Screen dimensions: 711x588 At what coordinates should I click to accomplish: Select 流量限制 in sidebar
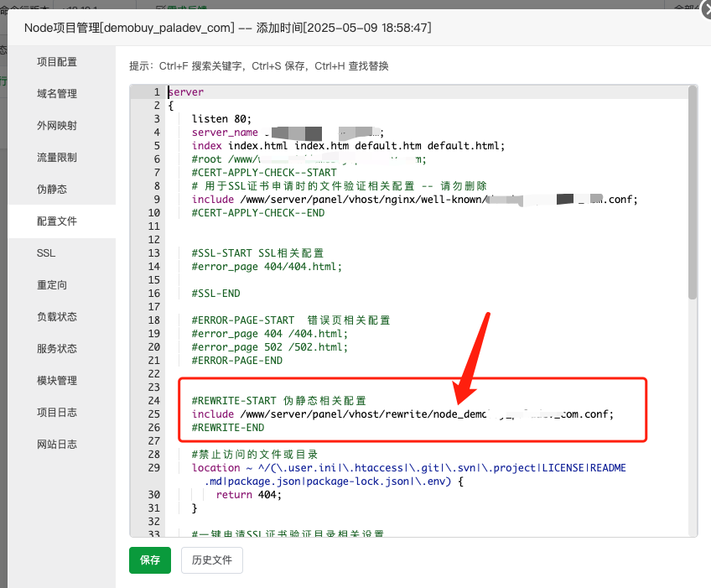point(57,158)
